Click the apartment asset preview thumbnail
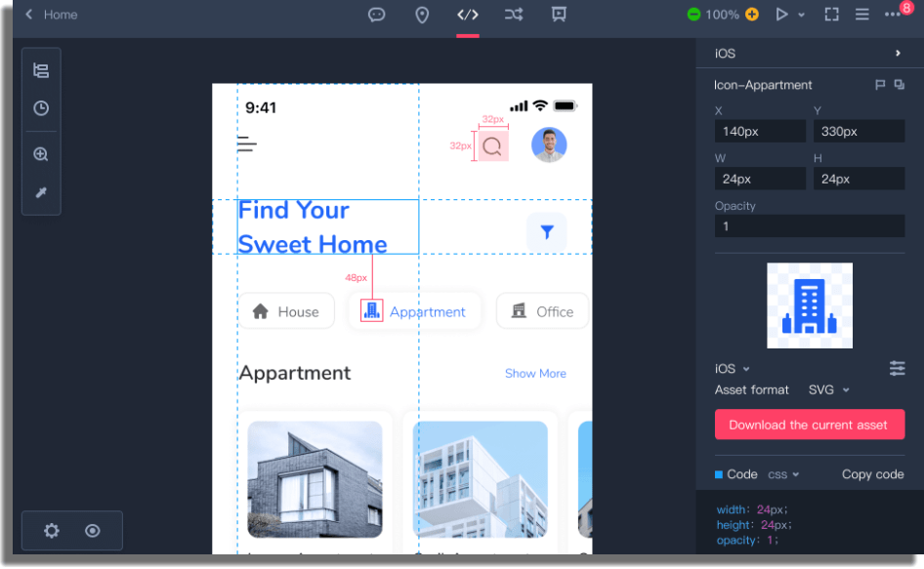Screen dimensions: 924x569 810,305
